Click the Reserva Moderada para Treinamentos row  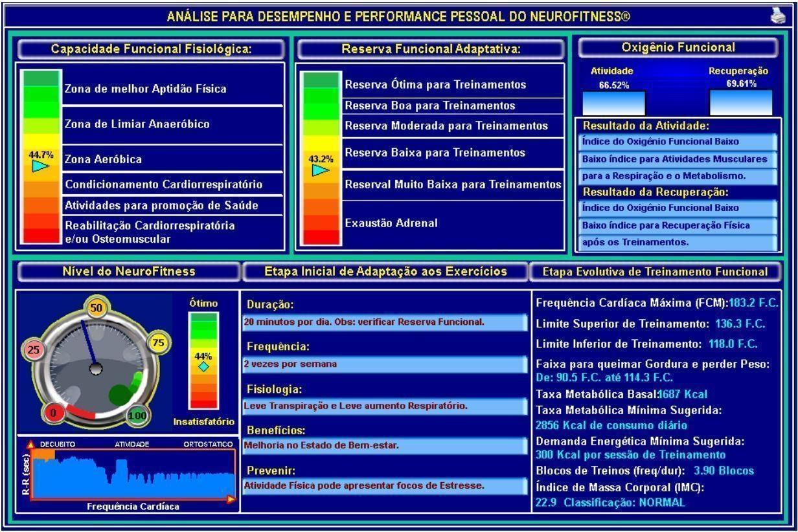[453, 126]
